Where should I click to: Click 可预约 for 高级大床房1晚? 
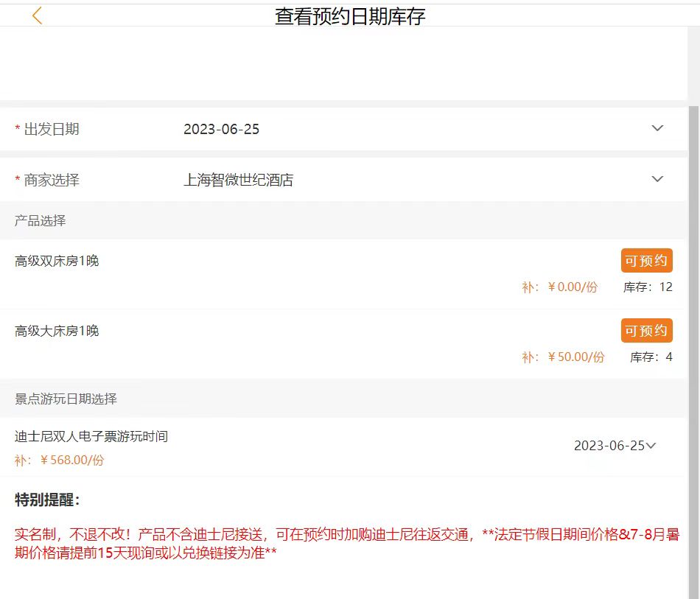646,331
